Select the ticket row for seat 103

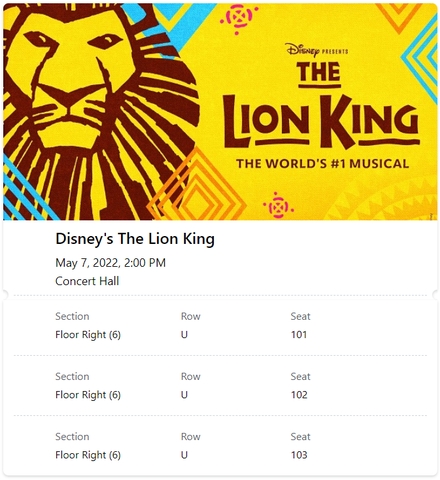tap(220, 446)
